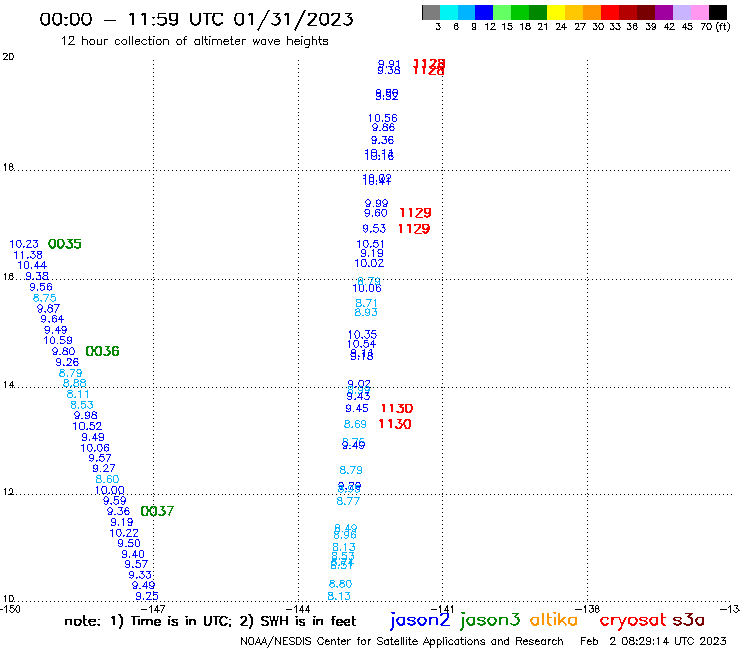Click the s3a satellite label
Screen dimensions: 740x650
click(688, 620)
